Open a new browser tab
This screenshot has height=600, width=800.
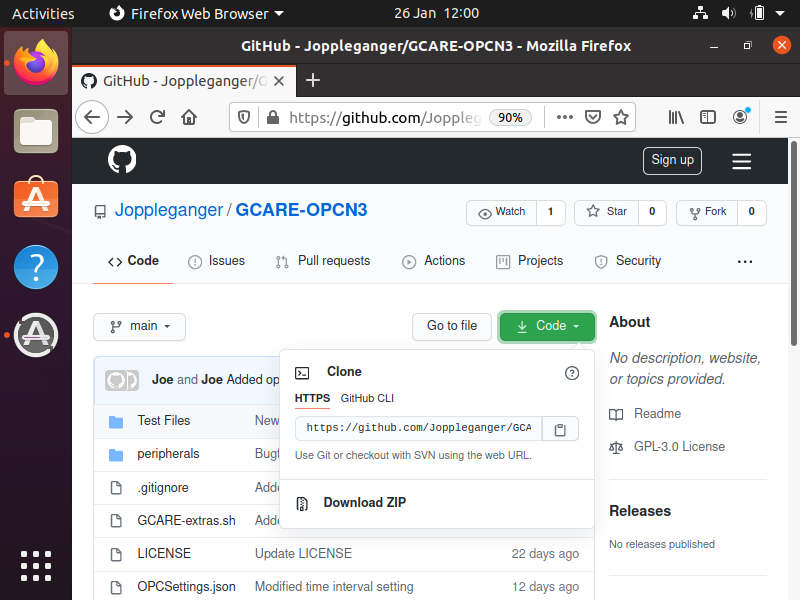point(313,80)
